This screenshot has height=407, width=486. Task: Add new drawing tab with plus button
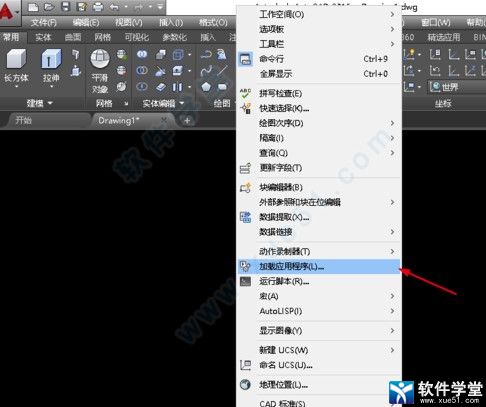coord(187,121)
